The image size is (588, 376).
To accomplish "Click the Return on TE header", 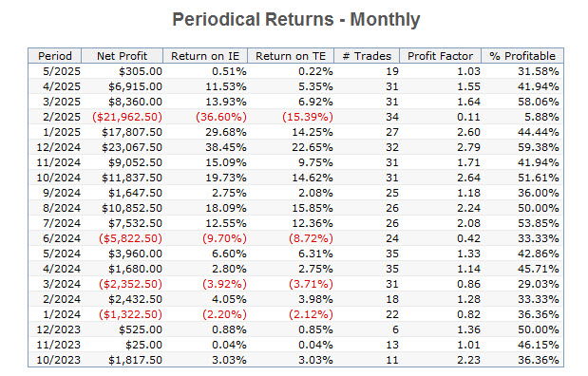I will [x=291, y=56].
